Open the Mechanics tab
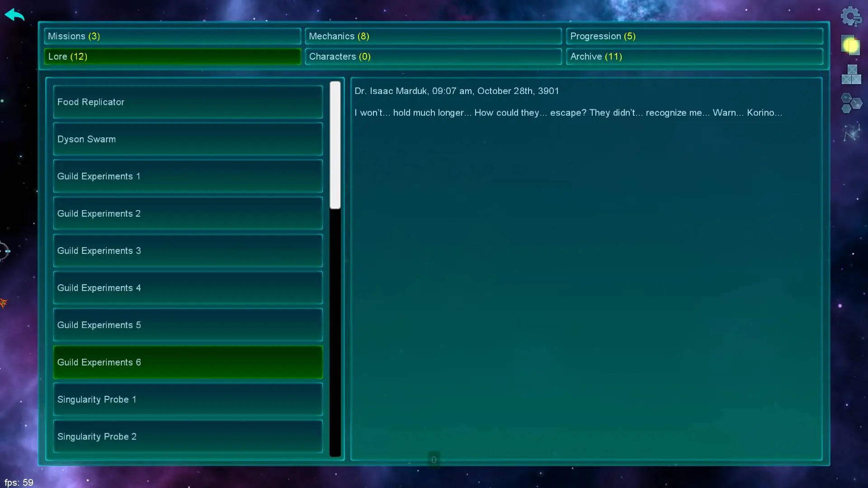The width and height of the screenshot is (868, 488). click(x=433, y=36)
